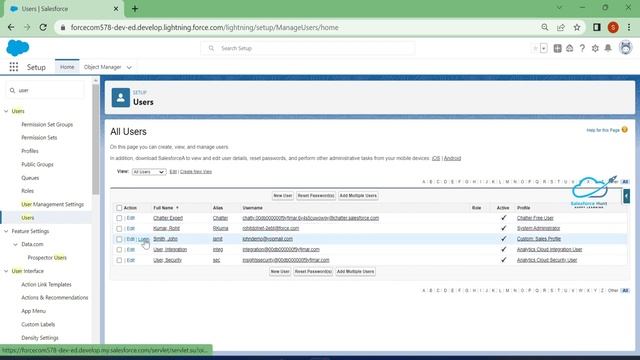This screenshot has height=360, width=640.
Task: Open Permission Set Groups in sidebar
Action: (x=47, y=124)
